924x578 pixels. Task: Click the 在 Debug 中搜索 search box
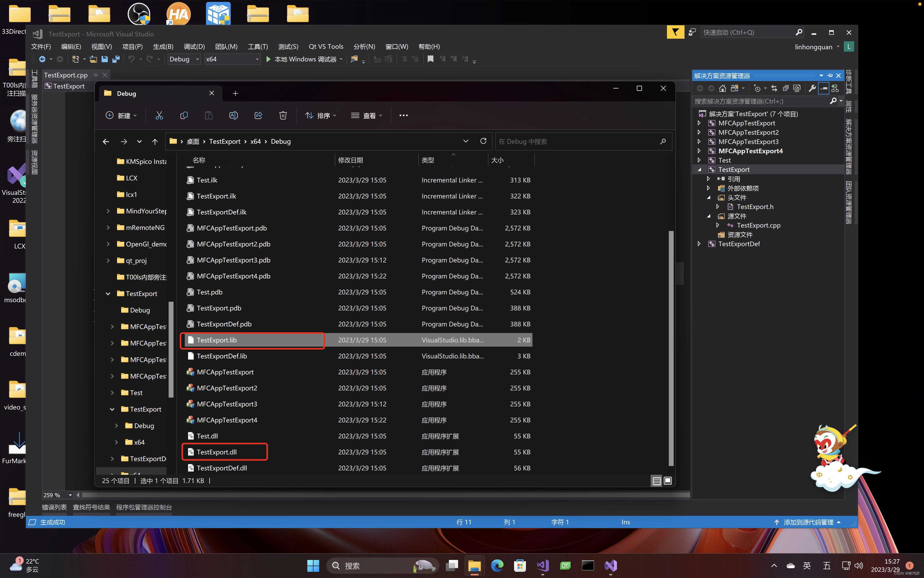(x=583, y=141)
